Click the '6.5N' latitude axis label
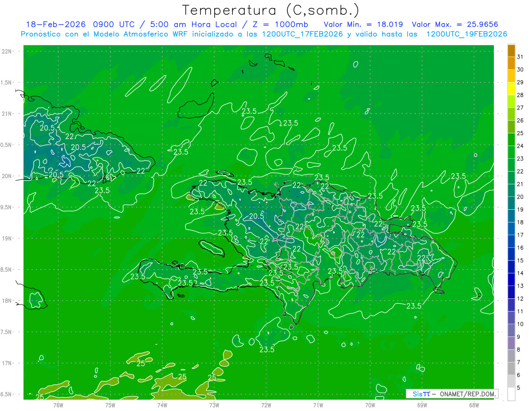The height and width of the screenshot is (411, 532). [6, 394]
